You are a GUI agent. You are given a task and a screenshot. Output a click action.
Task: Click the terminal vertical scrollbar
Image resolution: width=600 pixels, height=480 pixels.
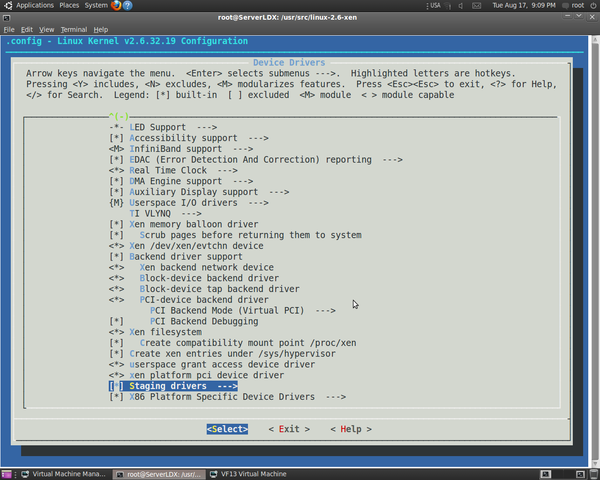click(595, 253)
